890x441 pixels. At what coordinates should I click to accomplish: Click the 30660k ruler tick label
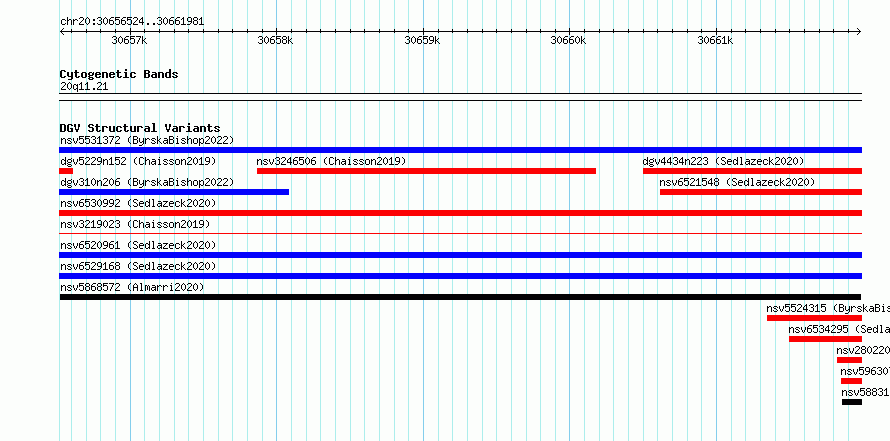(x=568, y=40)
